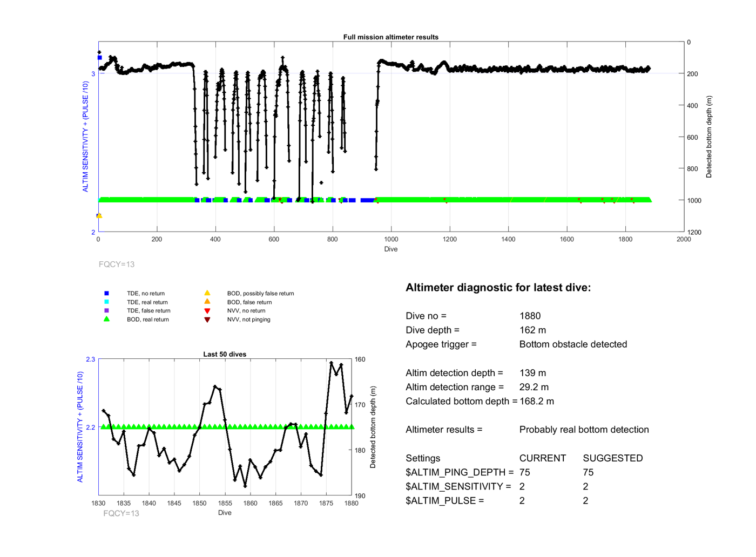This screenshot has height=557, width=756.
Task: Click the 'FQCY=13' label under the top chart
Action: coord(117,264)
